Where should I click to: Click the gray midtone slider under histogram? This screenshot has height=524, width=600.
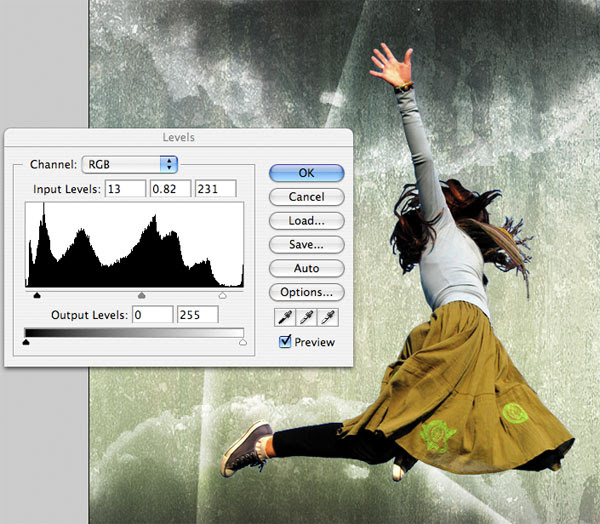(x=142, y=295)
